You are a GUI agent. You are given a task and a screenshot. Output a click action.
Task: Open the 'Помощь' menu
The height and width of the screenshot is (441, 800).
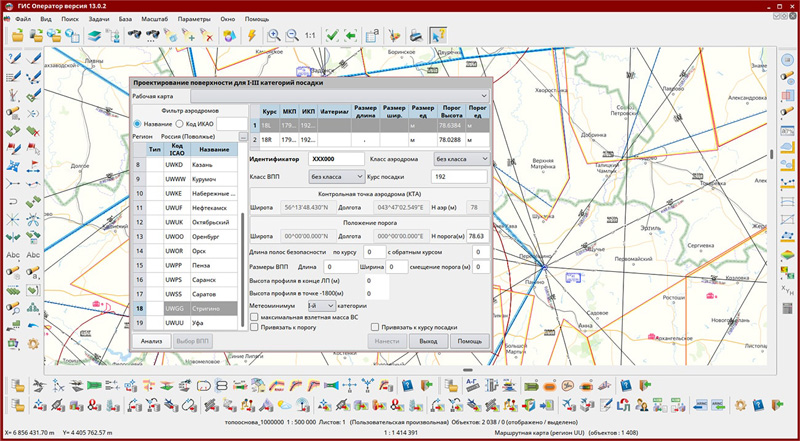(257, 19)
